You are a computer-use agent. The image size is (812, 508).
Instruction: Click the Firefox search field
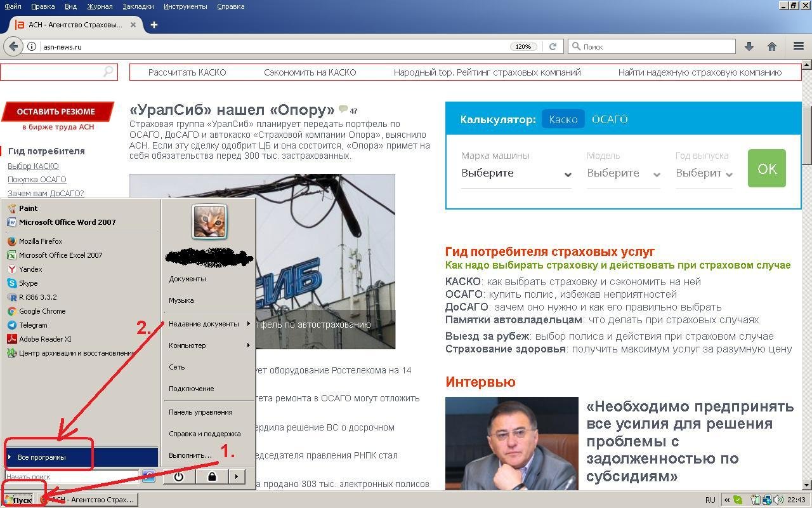[653, 46]
